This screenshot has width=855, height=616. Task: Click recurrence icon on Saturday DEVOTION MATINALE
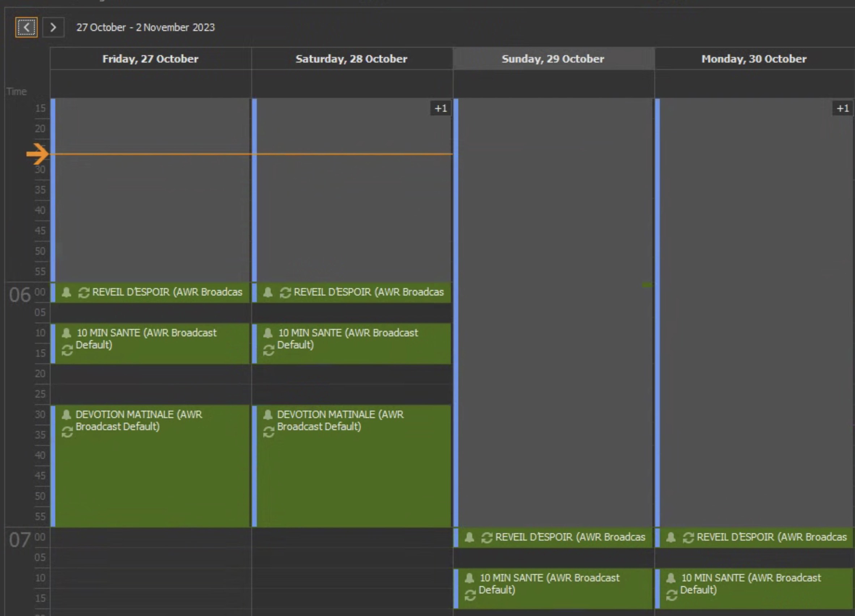click(x=268, y=432)
